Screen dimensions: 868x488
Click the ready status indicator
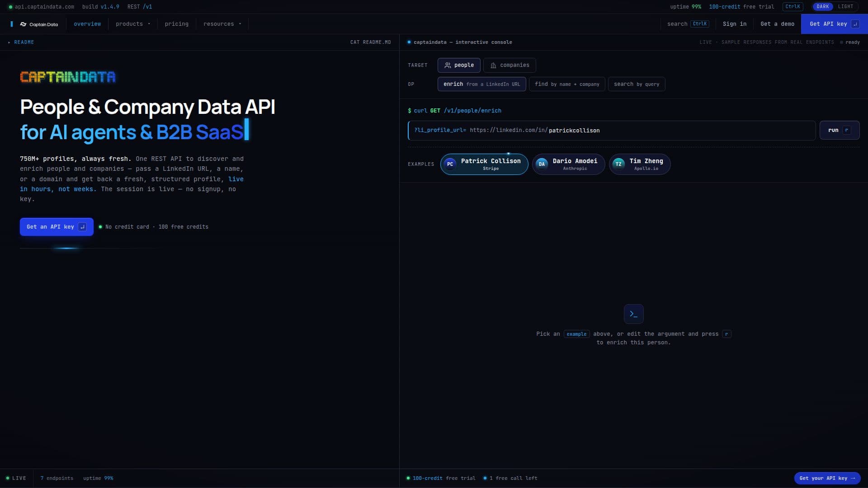click(850, 42)
